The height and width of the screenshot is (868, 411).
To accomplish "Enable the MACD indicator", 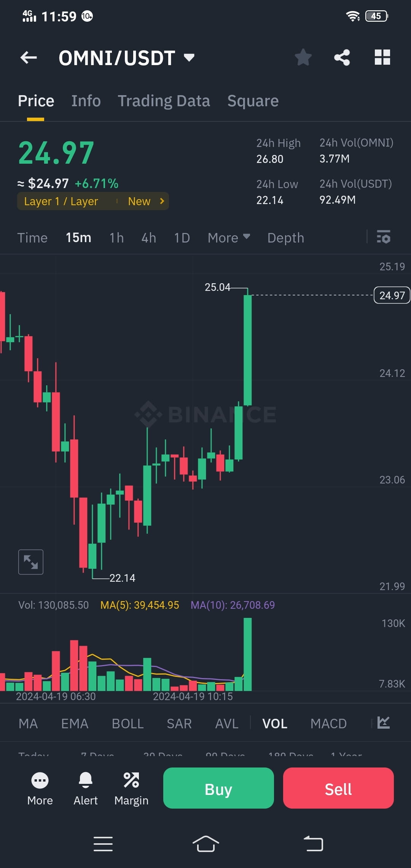I will tap(328, 723).
